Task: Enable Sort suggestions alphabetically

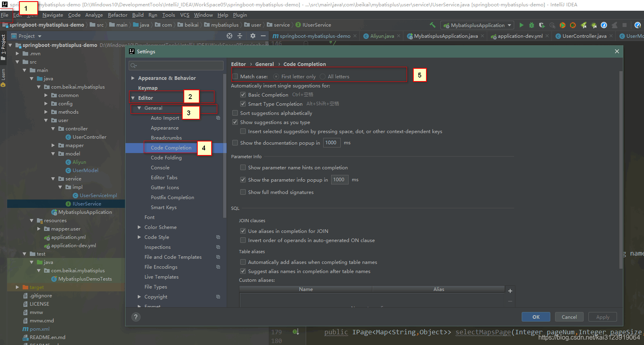Action: pos(235,113)
